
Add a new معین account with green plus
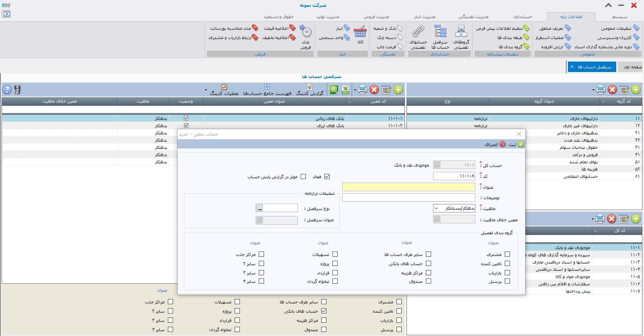398,90
